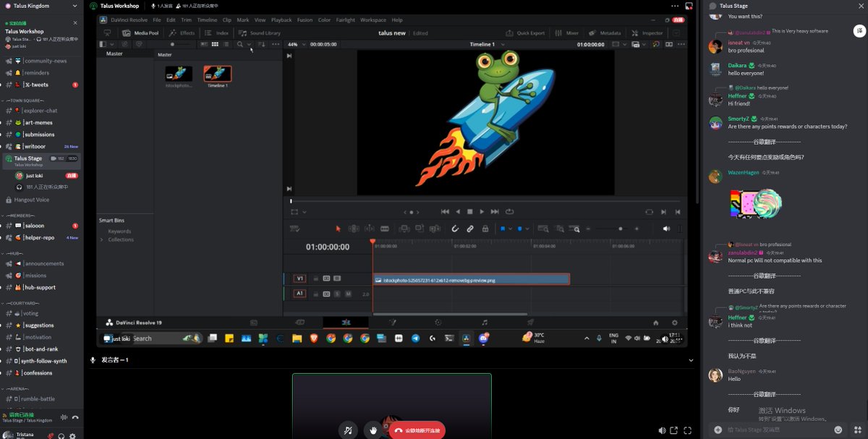Open the Playback menu

281,20
